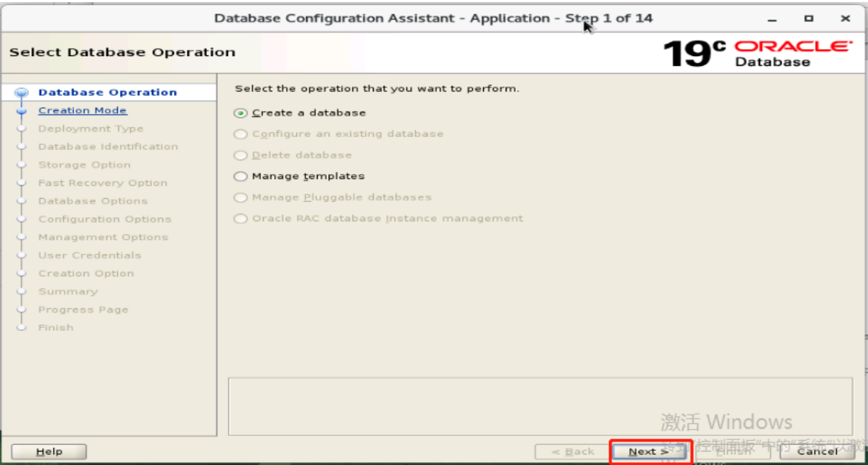Click the Storage Option step label
Viewport: 868px width, 465px height.
click(85, 165)
